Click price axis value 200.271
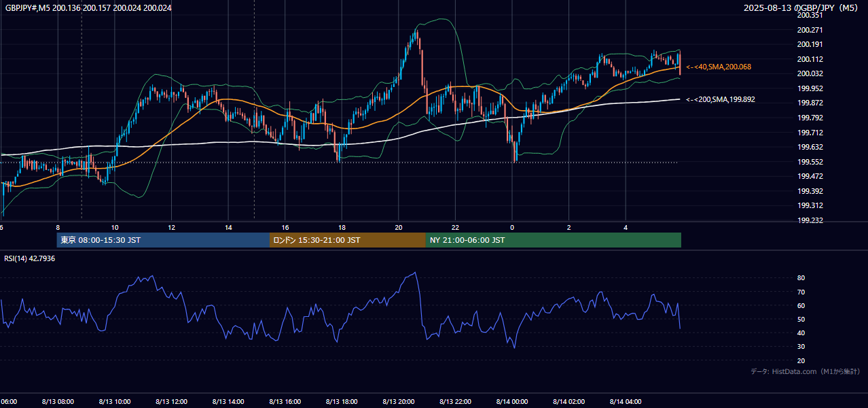This screenshot has height=408, width=868. [810, 30]
